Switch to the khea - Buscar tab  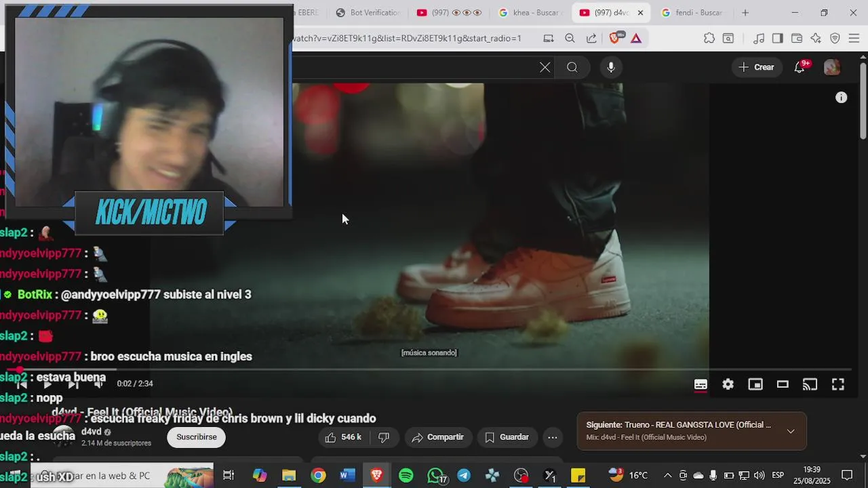coord(530,13)
